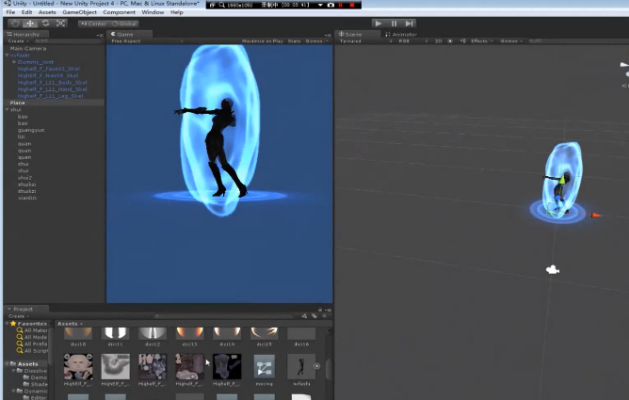Screen dimensions: 629x400
Task: Collapse the shui parent object
Action: (x=7, y=110)
